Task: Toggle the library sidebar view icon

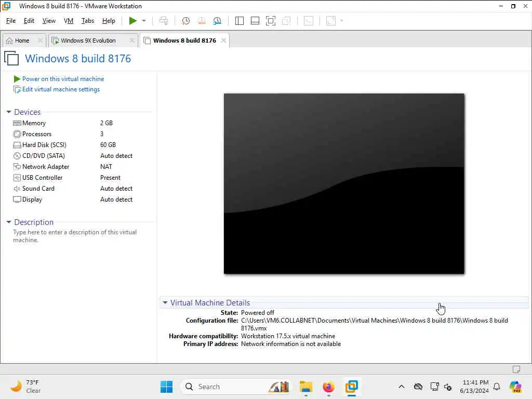Action: [239, 21]
